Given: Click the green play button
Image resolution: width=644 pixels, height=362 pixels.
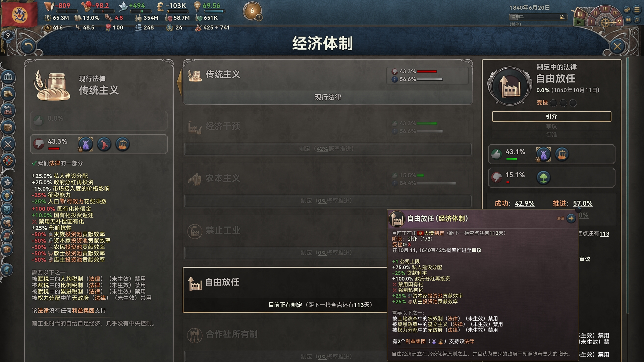Looking at the screenshot, I should pyautogui.click(x=579, y=22).
